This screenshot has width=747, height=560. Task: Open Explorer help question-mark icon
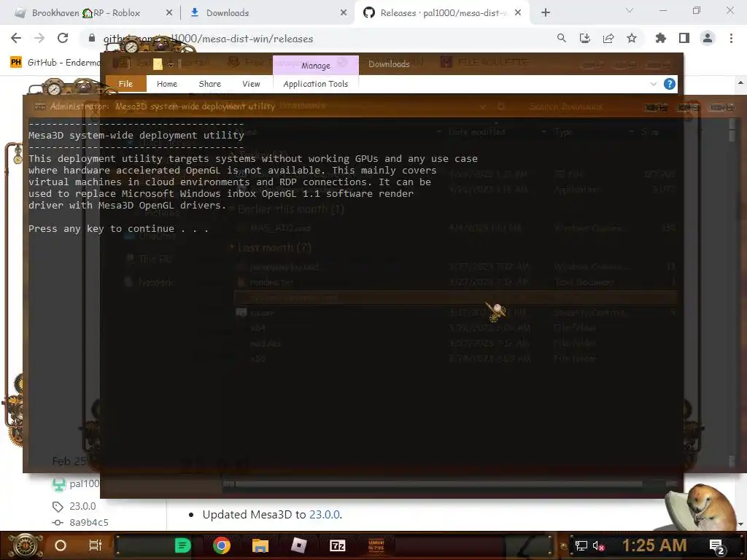(670, 85)
